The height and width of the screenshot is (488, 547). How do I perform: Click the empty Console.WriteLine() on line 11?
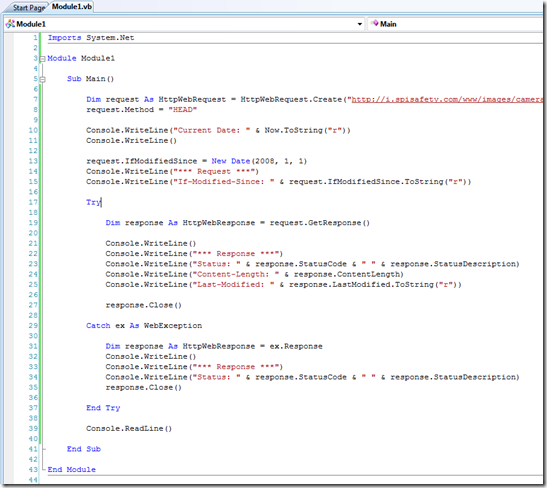(x=132, y=141)
